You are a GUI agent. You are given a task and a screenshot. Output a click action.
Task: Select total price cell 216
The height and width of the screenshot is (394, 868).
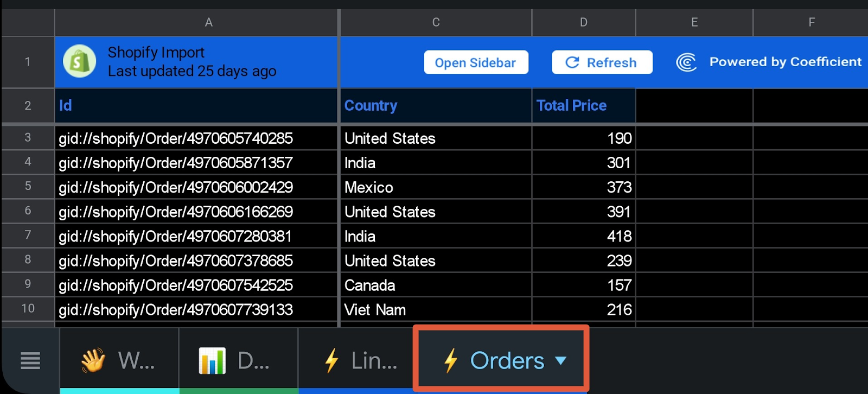point(584,309)
